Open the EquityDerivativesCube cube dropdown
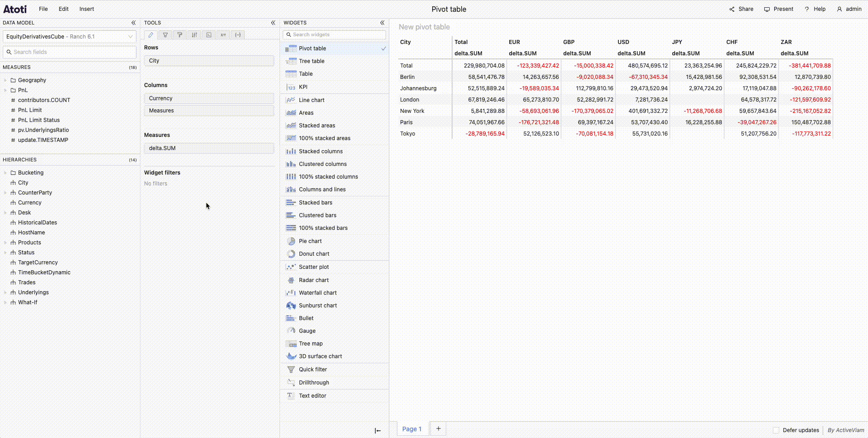This screenshot has height=438, width=868. pos(69,37)
